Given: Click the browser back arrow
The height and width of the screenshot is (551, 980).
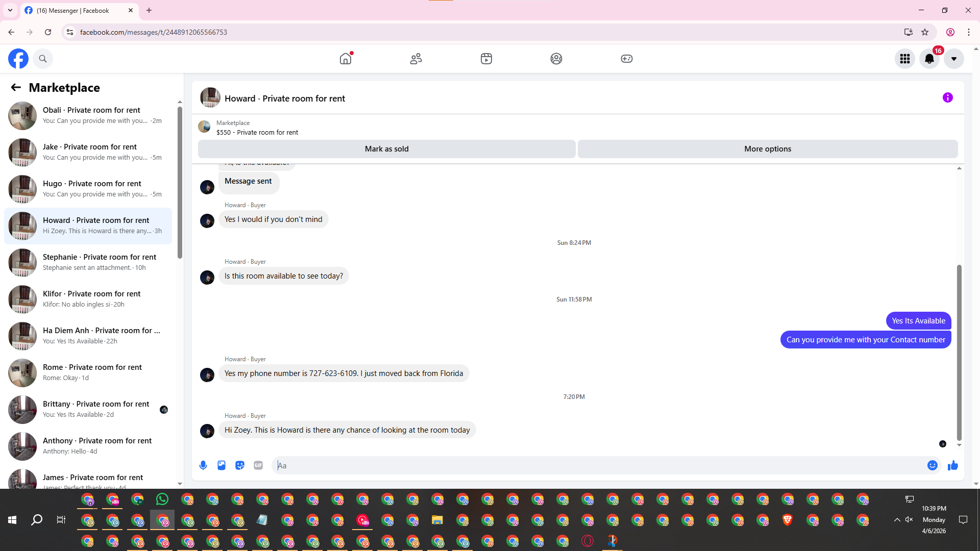Looking at the screenshot, I should (11, 32).
